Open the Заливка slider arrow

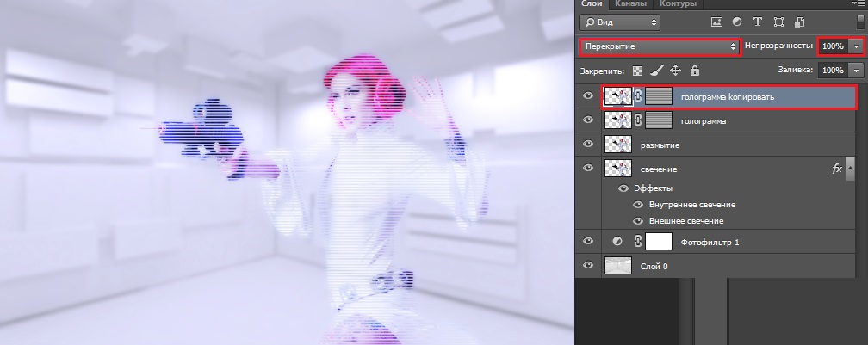click(x=857, y=71)
